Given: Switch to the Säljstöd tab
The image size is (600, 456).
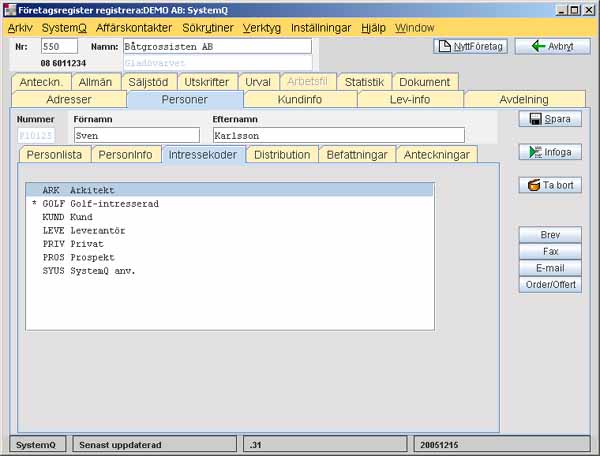Looking at the screenshot, I should point(148,82).
